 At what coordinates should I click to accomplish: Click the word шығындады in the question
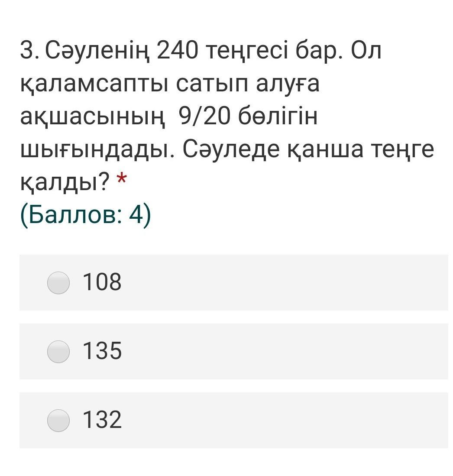pos(95,150)
